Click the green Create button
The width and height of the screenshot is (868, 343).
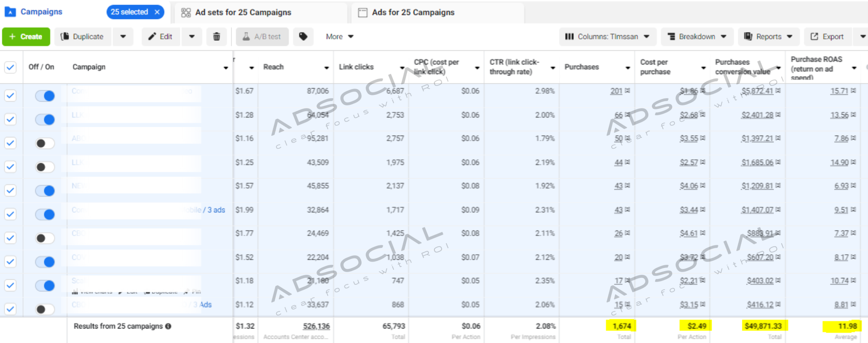[26, 37]
